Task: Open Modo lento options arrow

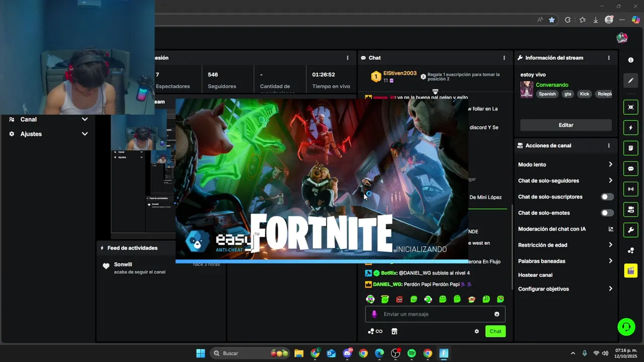Action: pos(610,164)
